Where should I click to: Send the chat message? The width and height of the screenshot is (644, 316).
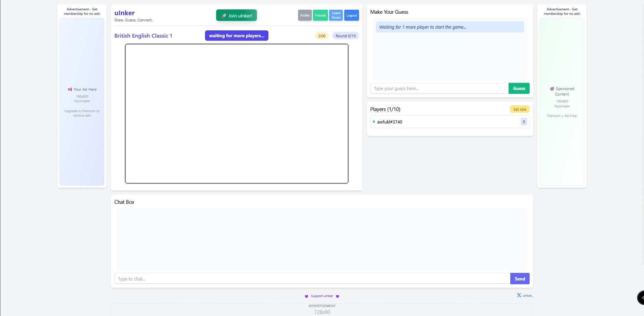(520, 278)
